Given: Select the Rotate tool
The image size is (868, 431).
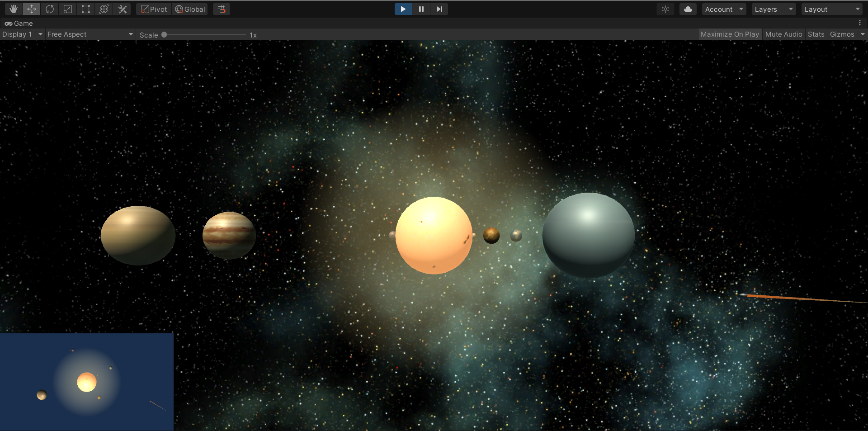Looking at the screenshot, I should click(x=49, y=9).
